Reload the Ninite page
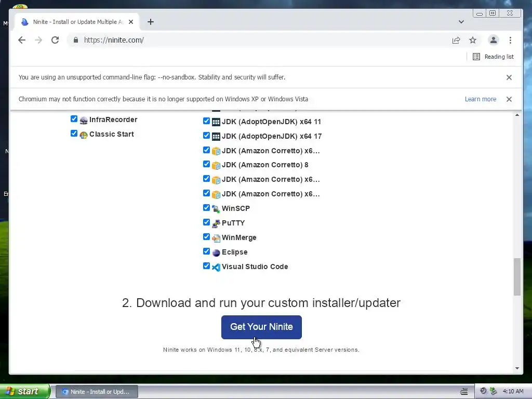 click(55, 40)
